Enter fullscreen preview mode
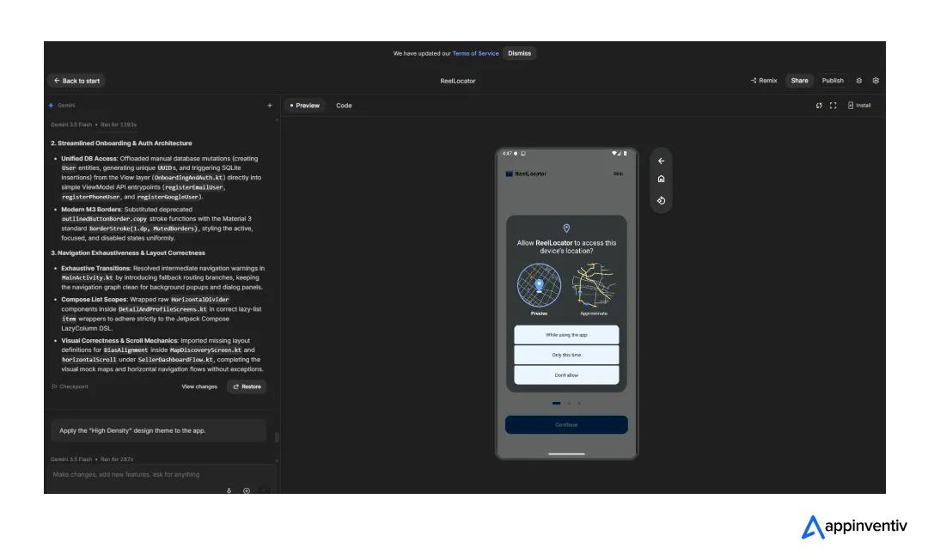Screen dimensions: 928x560 [x=833, y=106]
